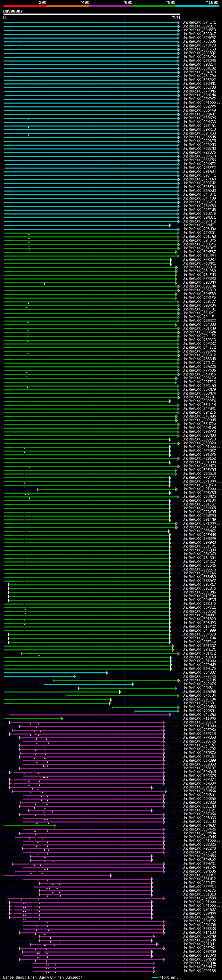Click the orange ~40% identity legend segment

[68, 6]
